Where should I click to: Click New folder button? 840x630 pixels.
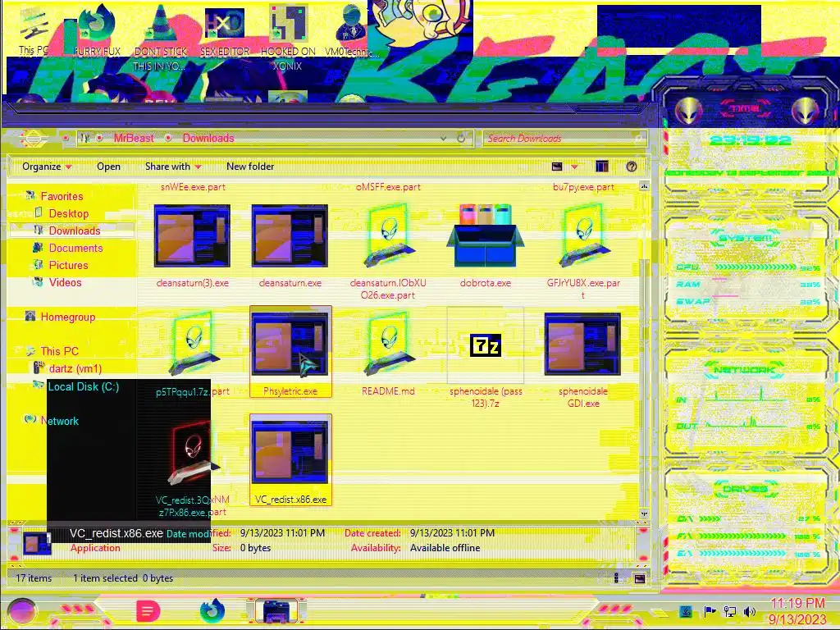(250, 167)
